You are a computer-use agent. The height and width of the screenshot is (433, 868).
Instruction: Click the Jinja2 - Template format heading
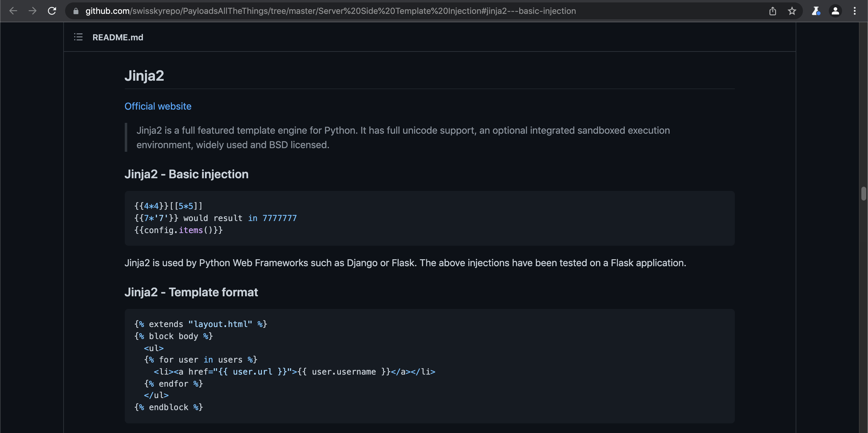tap(191, 292)
